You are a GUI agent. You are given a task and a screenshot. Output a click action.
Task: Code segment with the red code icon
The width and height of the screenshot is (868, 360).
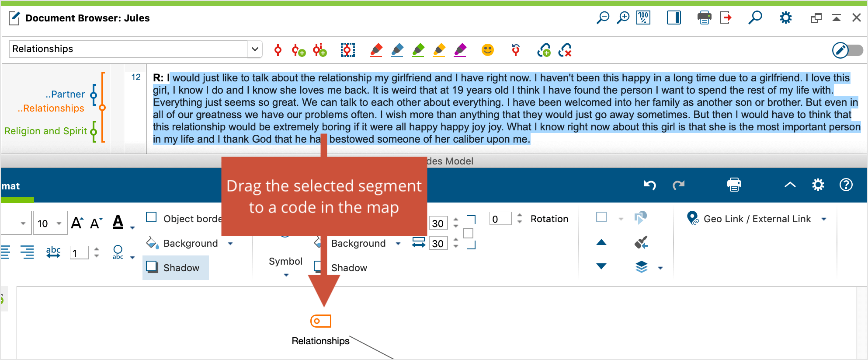pyautogui.click(x=278, y=50)
